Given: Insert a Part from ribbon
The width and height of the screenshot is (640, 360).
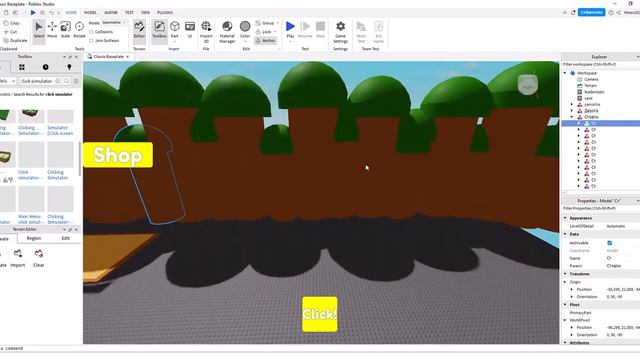Looking at the screenshot, I should [x=175, y=30].
